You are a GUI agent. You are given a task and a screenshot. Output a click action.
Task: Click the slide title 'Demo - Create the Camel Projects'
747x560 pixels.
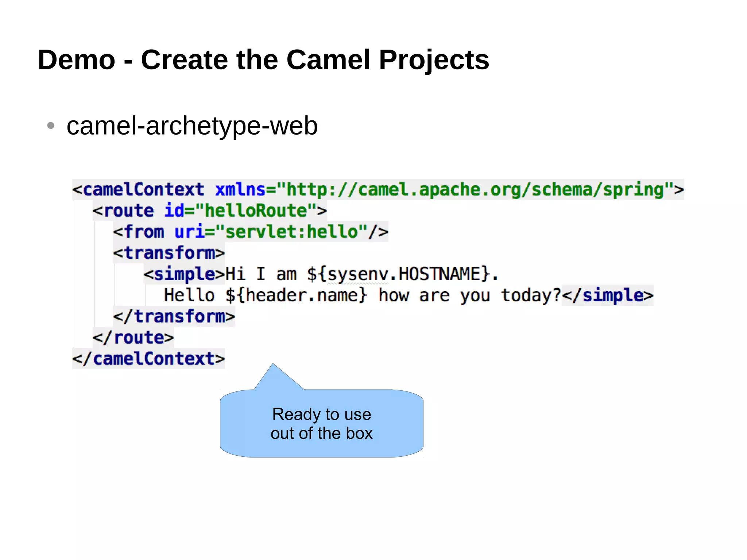[x=263, y=60]
